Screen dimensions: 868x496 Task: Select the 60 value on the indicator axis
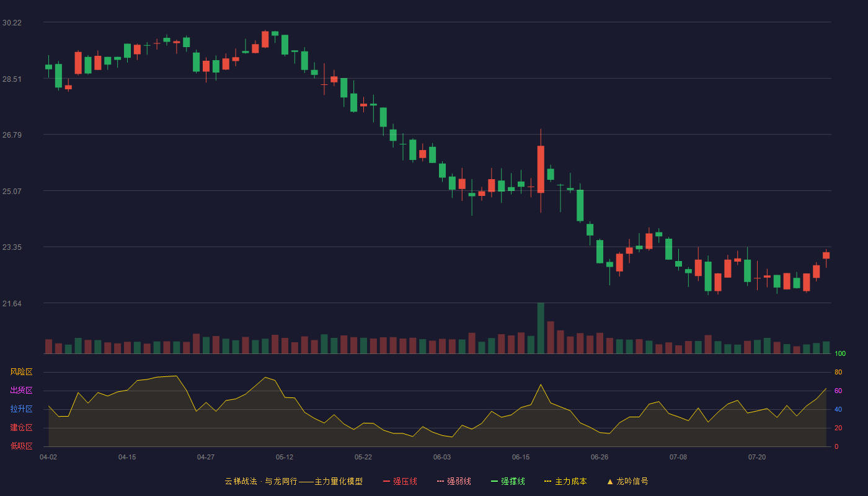838,391
